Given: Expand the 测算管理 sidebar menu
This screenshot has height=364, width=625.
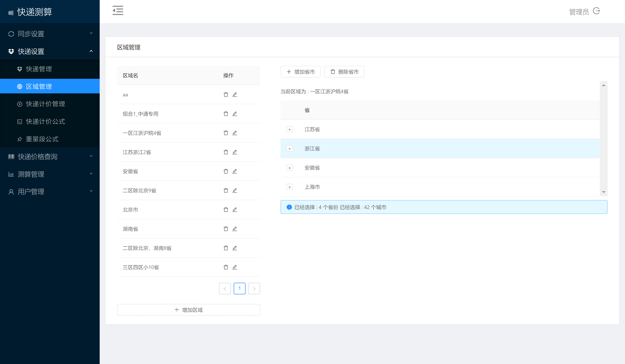Looking at the screenshot, I should coord(50,174).
